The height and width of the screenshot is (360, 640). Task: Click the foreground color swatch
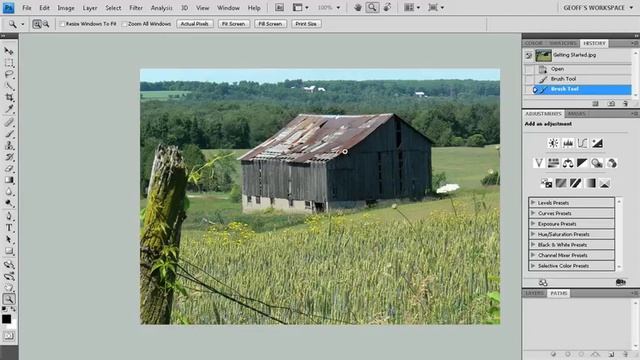coord(6,319)
